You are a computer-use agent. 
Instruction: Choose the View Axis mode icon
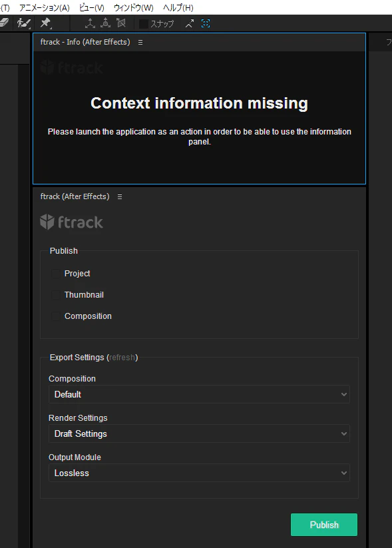pos(121,23)
